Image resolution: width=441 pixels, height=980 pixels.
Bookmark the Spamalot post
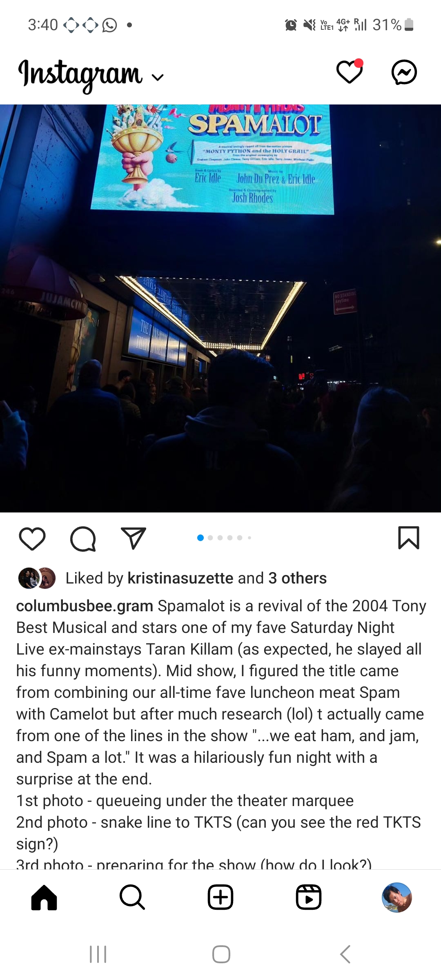[409, 538]
